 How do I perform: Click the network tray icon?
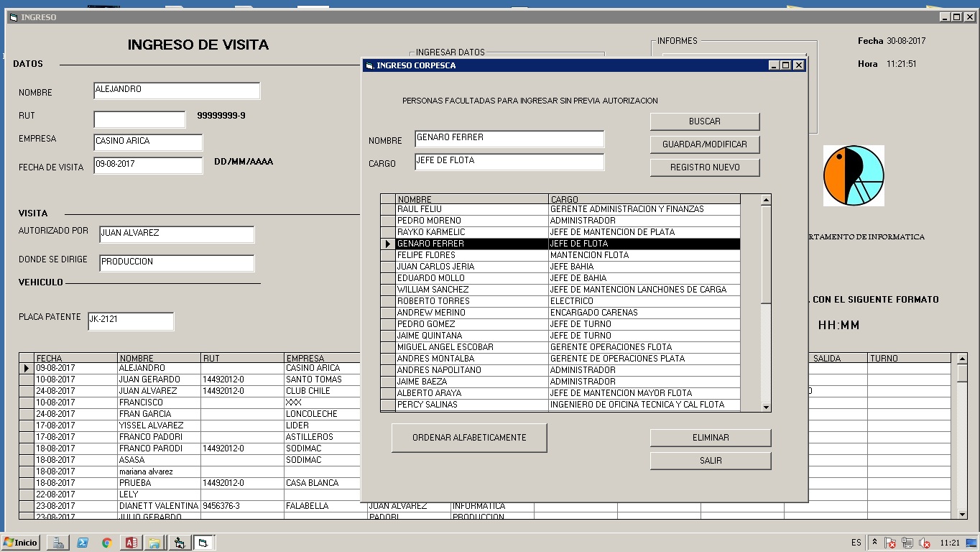(907, 543)
